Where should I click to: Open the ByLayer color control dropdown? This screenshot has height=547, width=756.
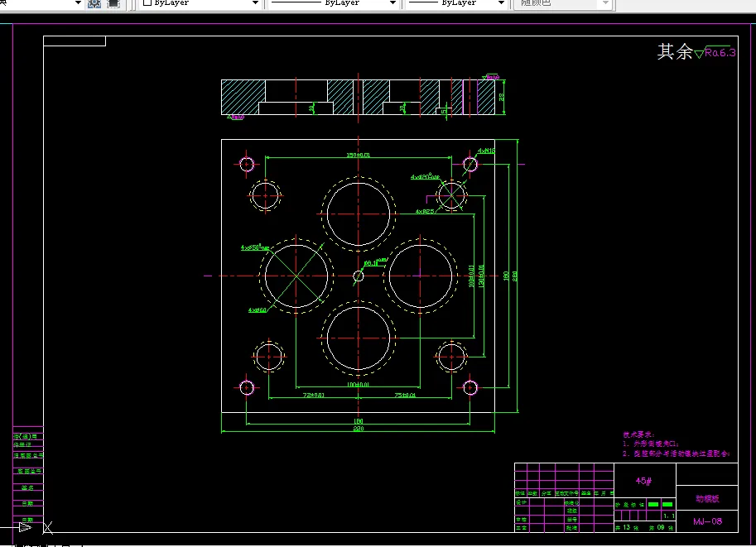pos(200,3)
